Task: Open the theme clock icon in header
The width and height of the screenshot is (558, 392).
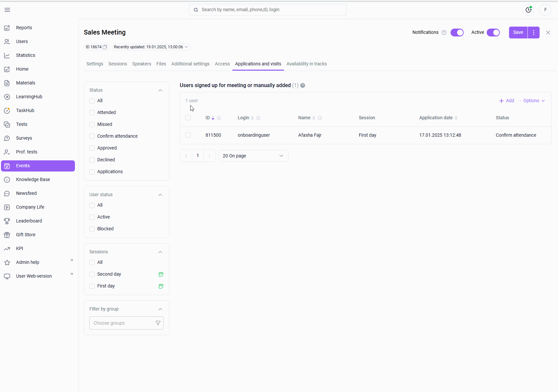Action: (x=528, y=10)
